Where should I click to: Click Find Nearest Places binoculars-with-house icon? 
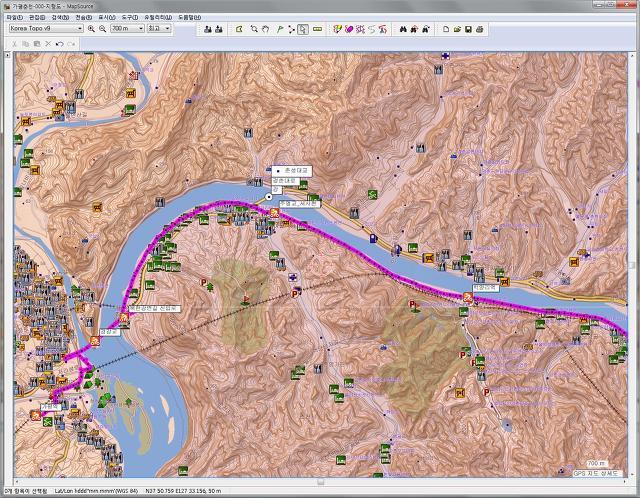point(414,29)
